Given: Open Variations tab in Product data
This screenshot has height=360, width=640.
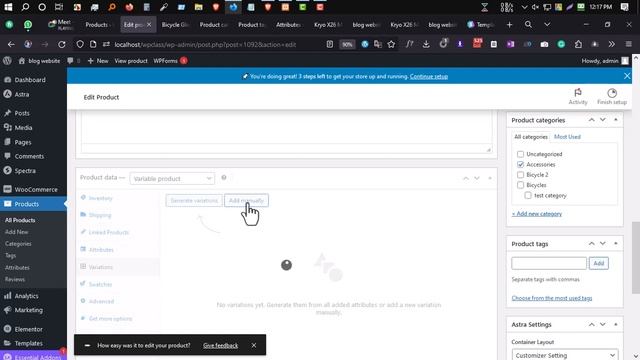Looking at the screenshot, I should [100, 267].
